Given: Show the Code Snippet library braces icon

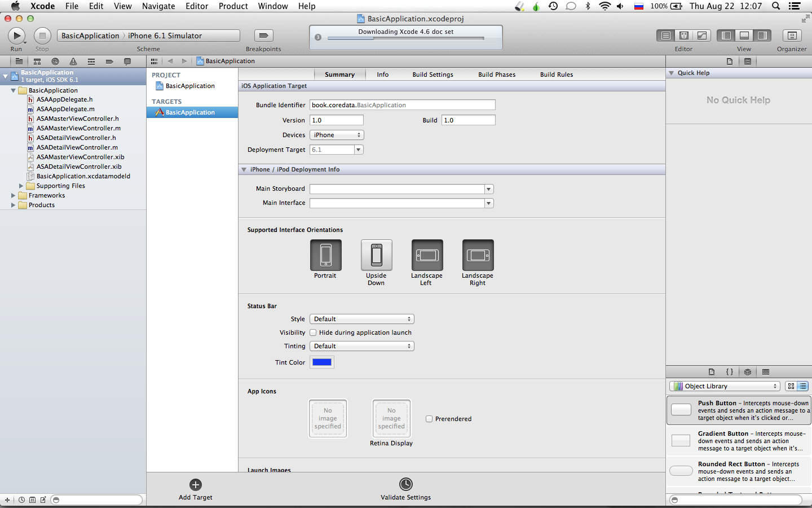Looking at the screenshot, I should click(x=730, y=372).
